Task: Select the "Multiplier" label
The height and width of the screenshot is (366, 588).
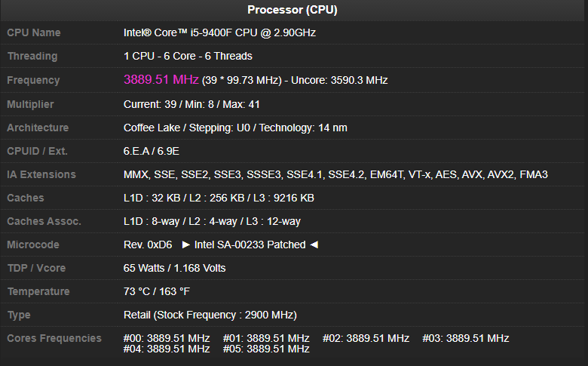Action: pyautogui.click(x=30, y=104)
